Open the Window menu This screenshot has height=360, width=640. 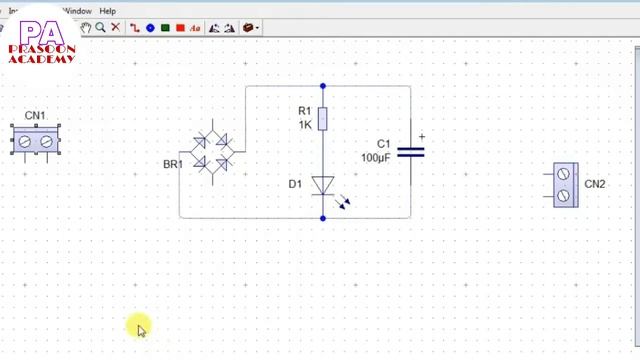[x=78, y=11]
